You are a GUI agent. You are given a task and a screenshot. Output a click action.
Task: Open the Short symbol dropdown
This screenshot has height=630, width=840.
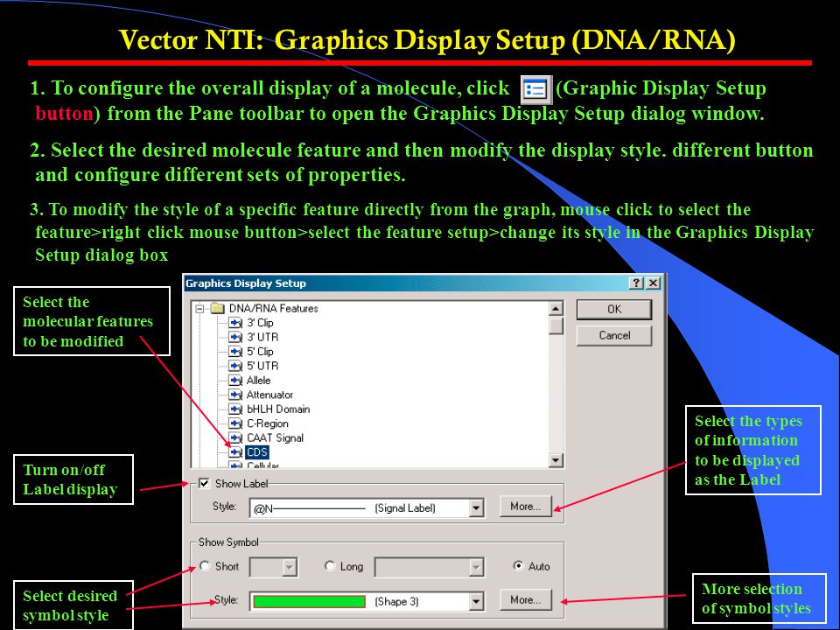coord(274,567)
